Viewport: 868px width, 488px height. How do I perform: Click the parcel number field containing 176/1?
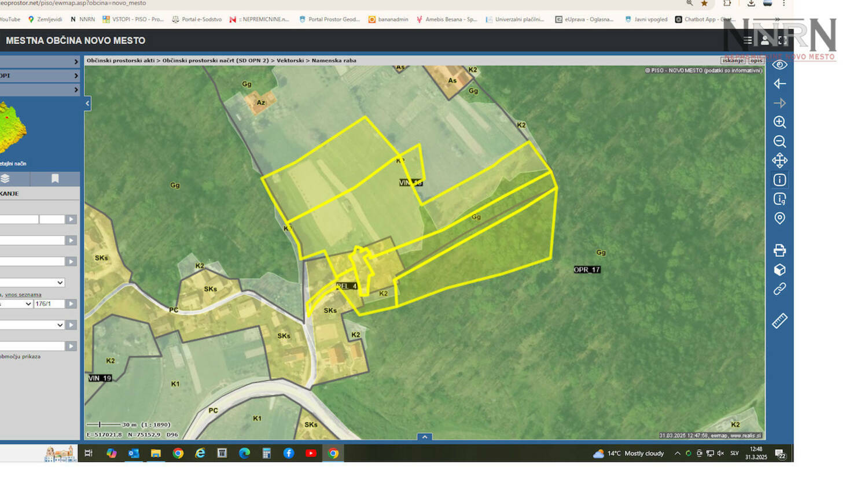(x=49, y=304)
